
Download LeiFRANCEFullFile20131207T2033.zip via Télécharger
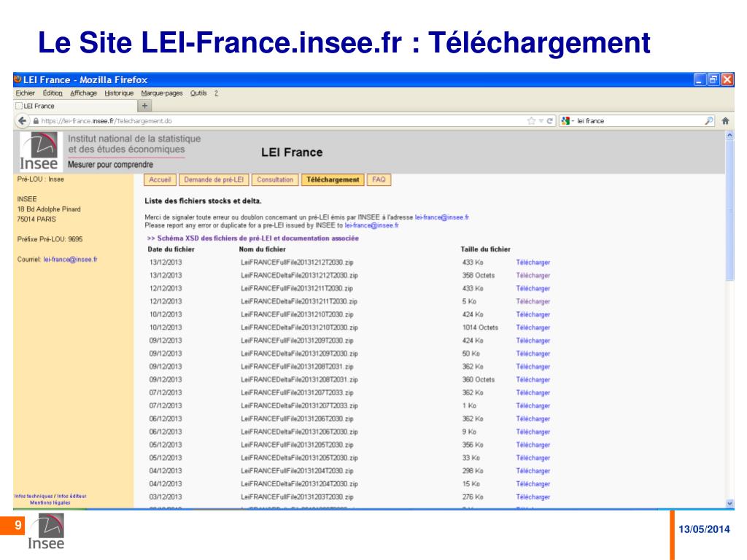pyautogui.click(x=533, y=392)
